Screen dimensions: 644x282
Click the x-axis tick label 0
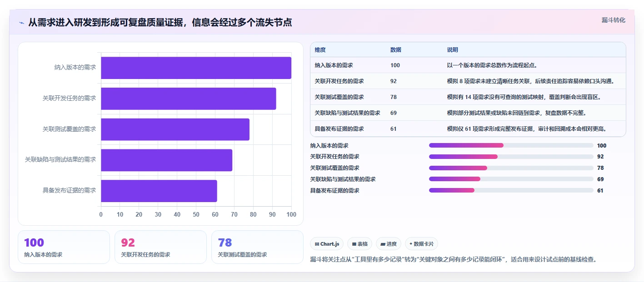click(101, 214)
